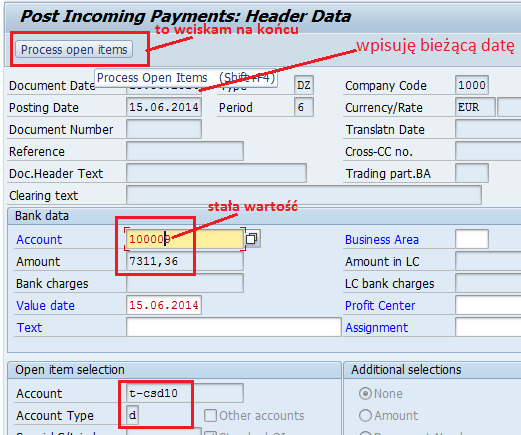Image resolution: width=521 pixels, height=435 pixels.
Task: Click the Account Type field
Action: tap(133, 415)
